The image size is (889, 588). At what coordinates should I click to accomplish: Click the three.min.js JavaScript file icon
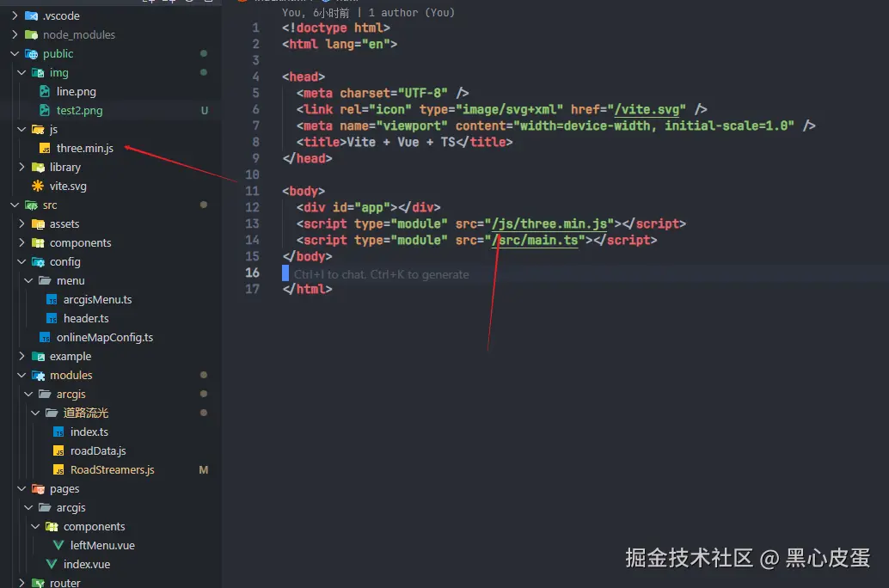coord(44,149)
